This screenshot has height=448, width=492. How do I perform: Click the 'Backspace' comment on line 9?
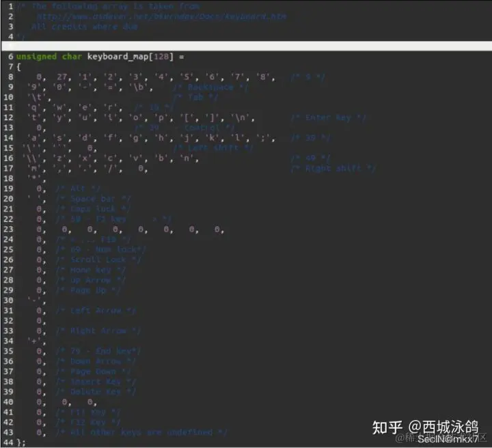tap(210, 87)
